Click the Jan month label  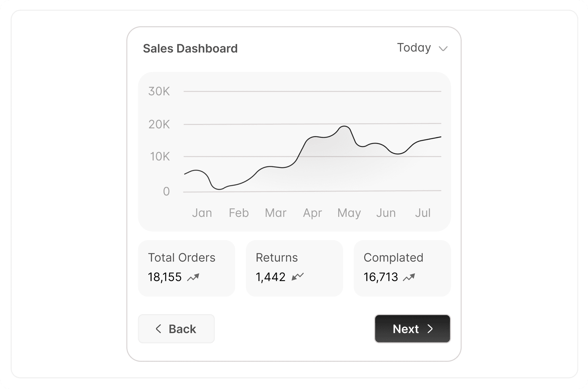[202, 213]
